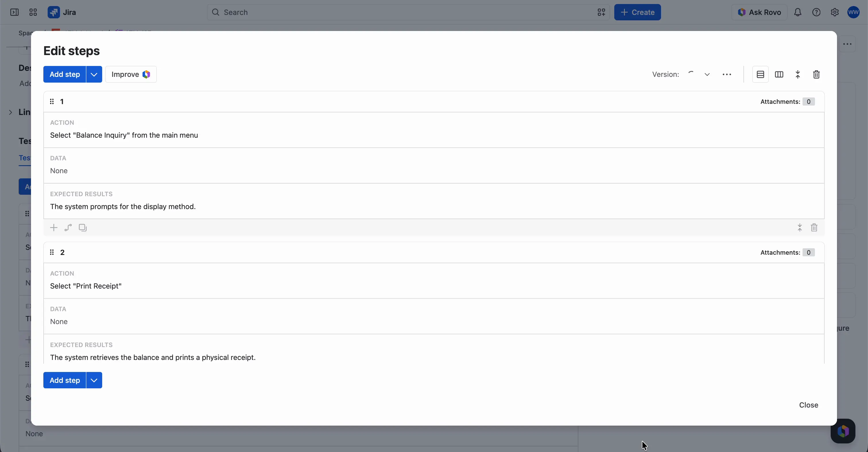Viewport: 868px width, 452px height.
Task: Open search filter icon in search bar
Action: pos(601,12)
